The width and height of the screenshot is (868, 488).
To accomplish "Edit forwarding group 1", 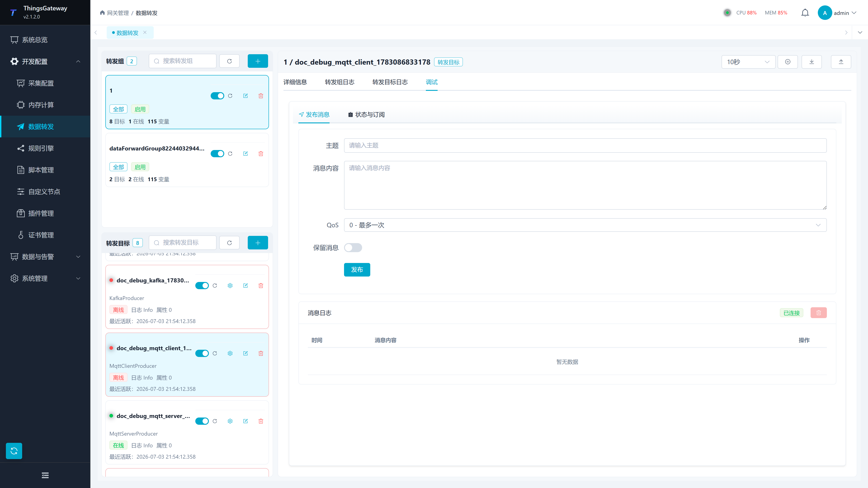I will pyautogui.click(x=245, y=96).
